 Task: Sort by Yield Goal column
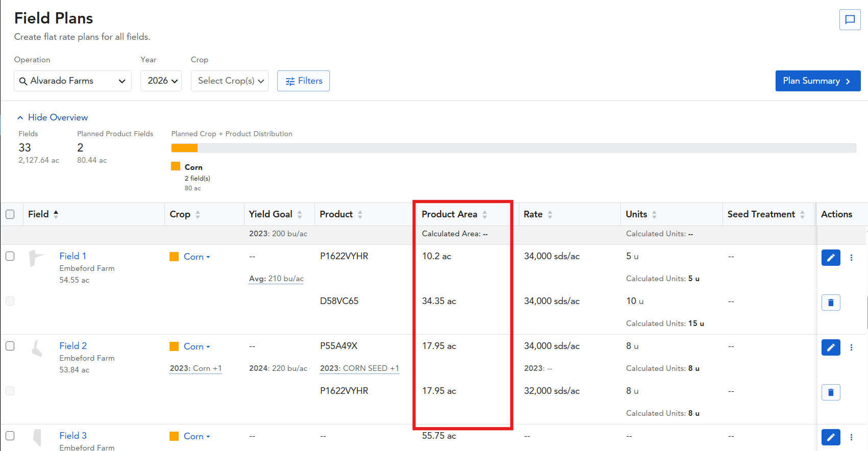(x=300, y=215)
